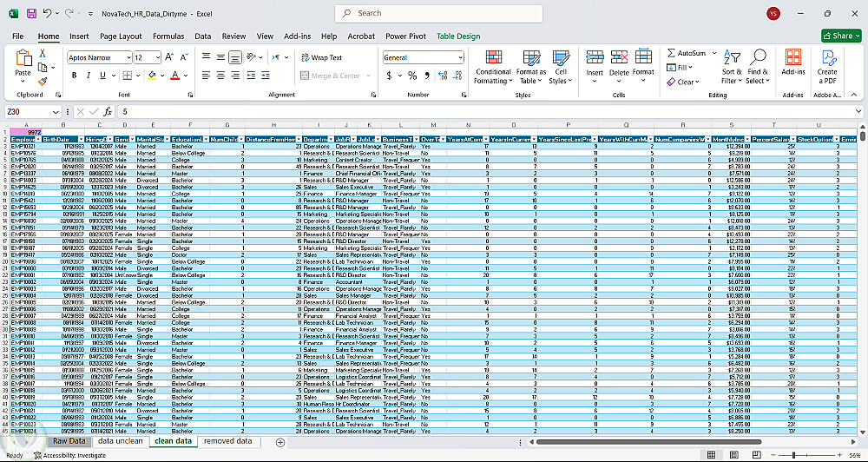
Task: Open the Formulas ribbon tab
Action: [168, 36]
